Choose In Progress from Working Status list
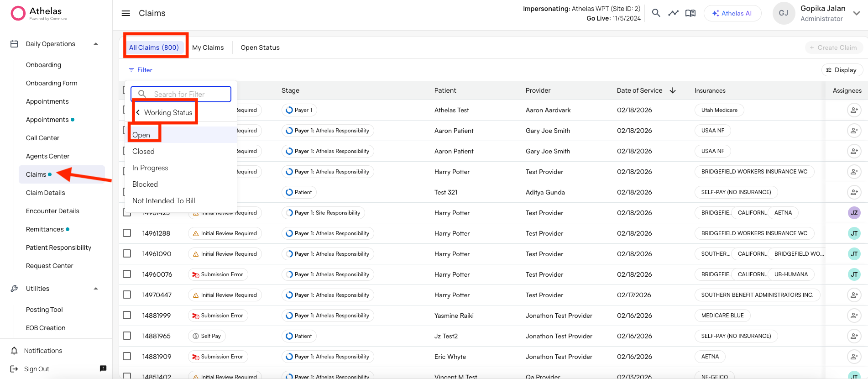The width and height of the screenshot is (868, 379). [x=150, y=168]
